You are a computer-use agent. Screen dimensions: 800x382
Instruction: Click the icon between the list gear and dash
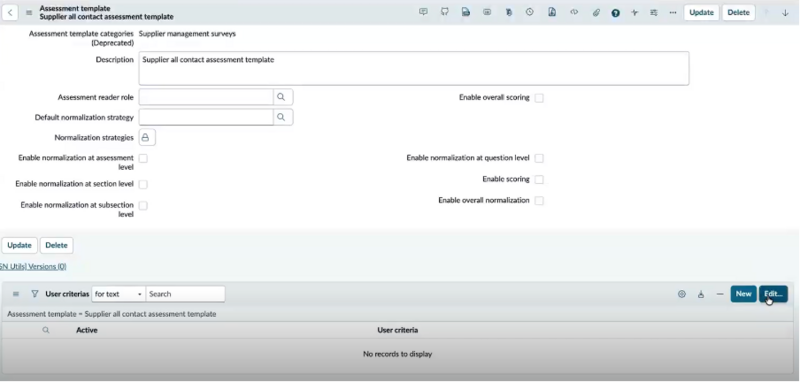(701, 294)
